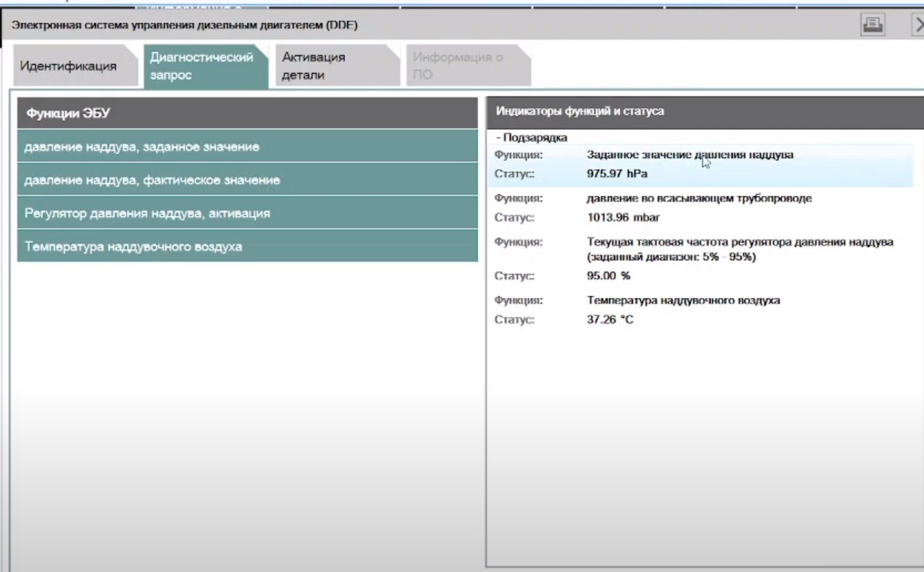Screen dimensions: 924x572
Task: Click the 1013.96 mbar status value
Action: (x=623, y=218)
